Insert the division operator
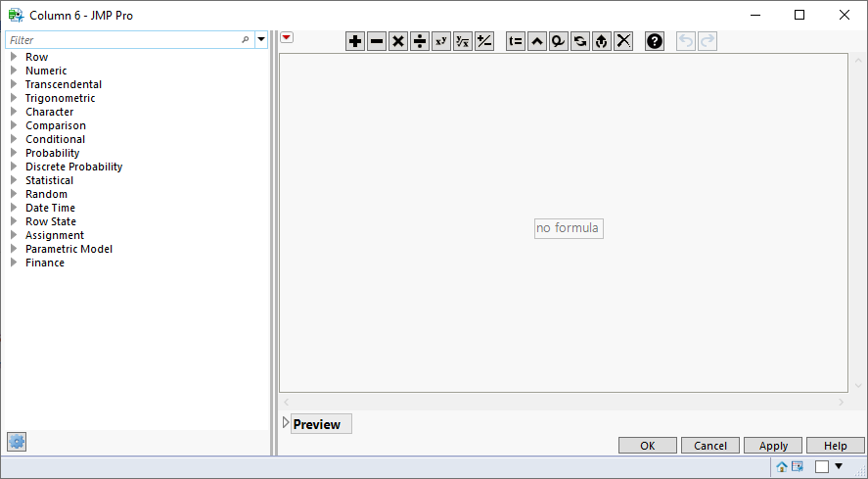Viewport: 868px width, 479px height. coord(420,41)
